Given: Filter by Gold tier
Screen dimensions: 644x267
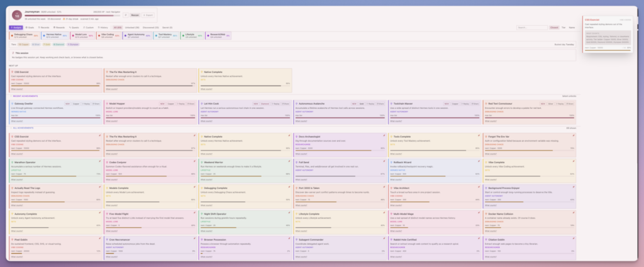Looking at the screenshot, I should pyautogui.click(x=47, y=45).
